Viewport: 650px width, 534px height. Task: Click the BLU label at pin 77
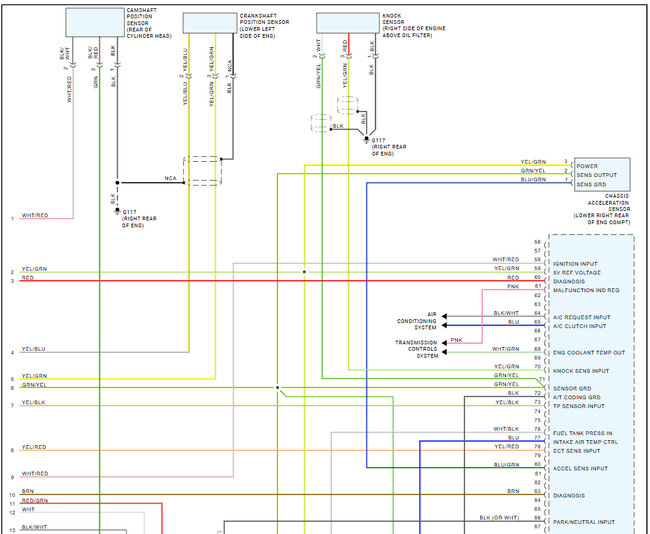coord(513,438)
